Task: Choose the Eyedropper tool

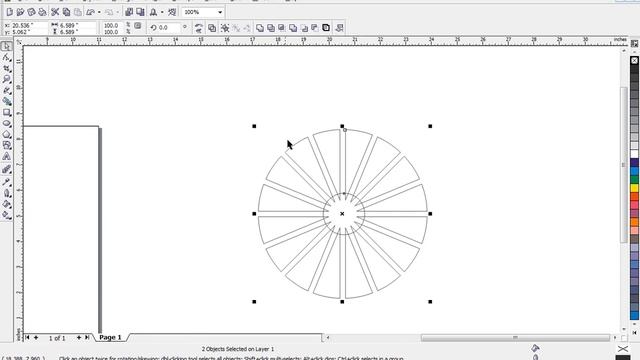Action: tap(6, 182)
